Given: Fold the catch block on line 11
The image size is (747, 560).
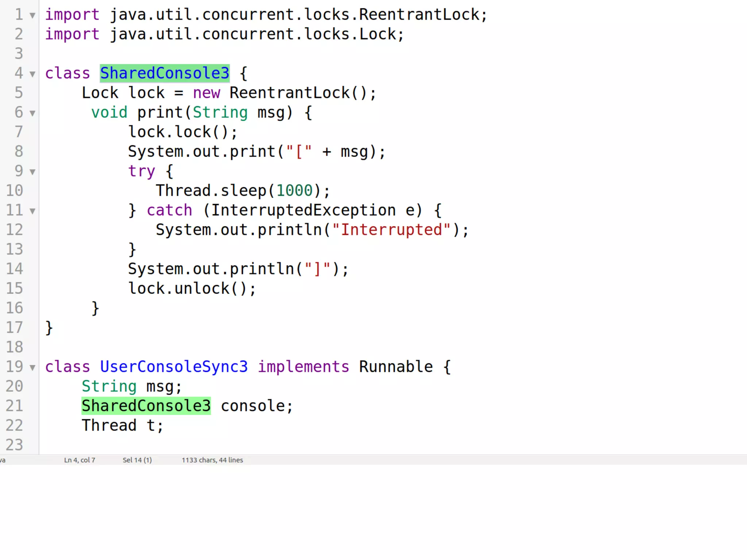Looking at the screenshot, I should coord(32,211).
